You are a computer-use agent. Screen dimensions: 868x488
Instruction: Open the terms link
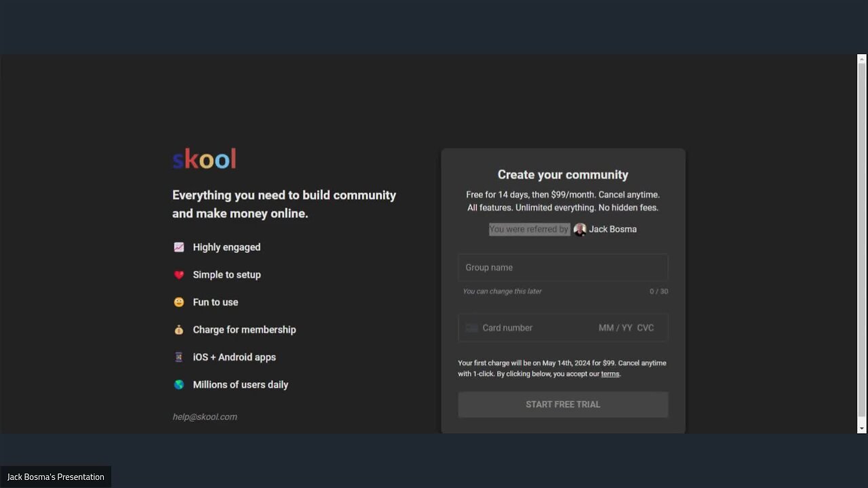tap(610, 374)
